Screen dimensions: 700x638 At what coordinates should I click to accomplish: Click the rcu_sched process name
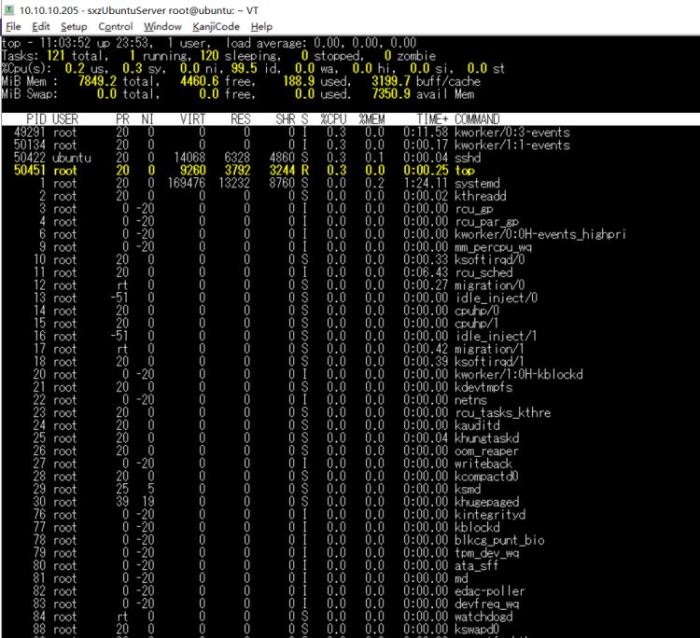coord(483,272)
